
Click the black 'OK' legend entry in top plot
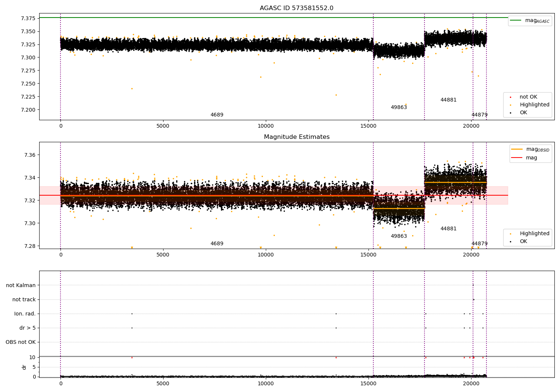523,113
